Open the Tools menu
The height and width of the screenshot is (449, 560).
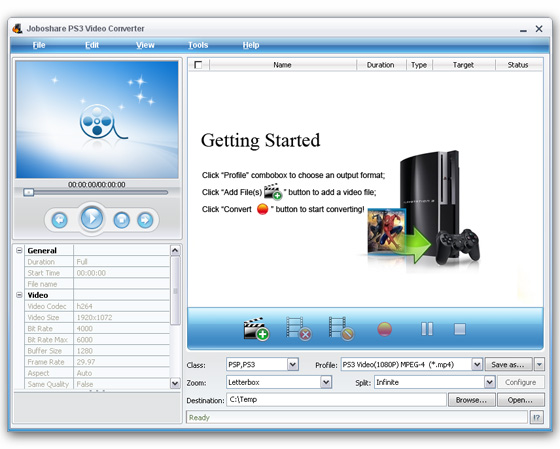tap(198, 45)
